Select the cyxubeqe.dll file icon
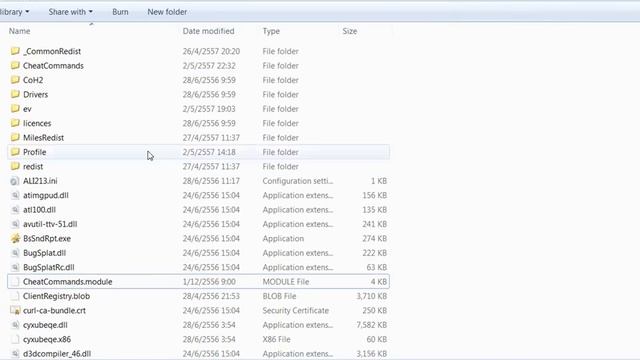 tap(15, 325)
